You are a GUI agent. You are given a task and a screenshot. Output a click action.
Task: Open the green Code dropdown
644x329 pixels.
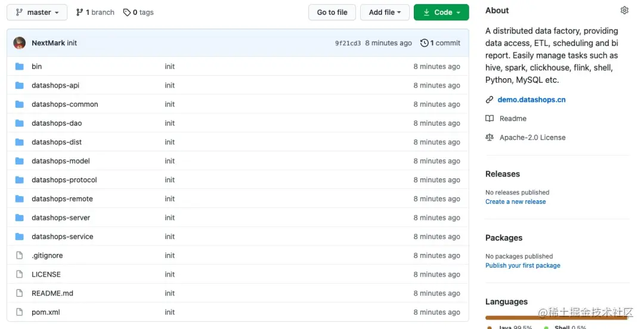(x=441, y=13)
